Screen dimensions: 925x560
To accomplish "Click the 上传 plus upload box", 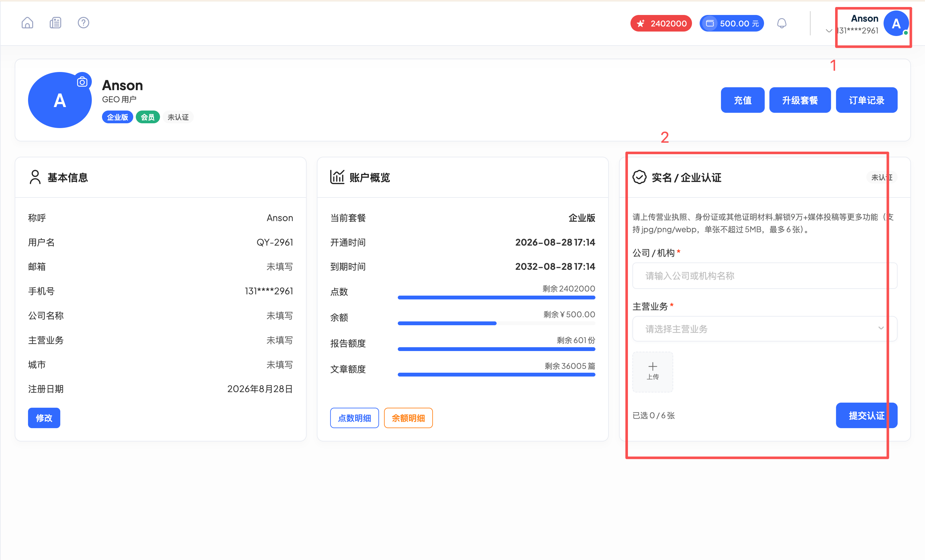I will tap(653, 372).
